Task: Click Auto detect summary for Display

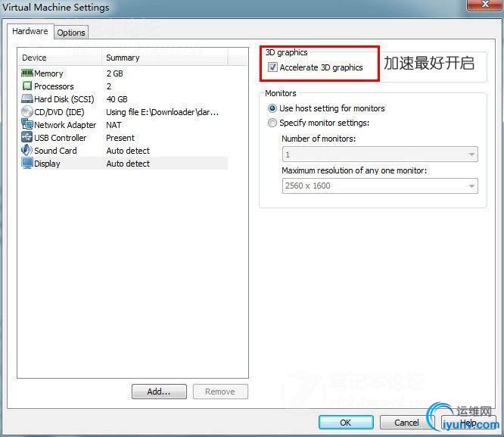Action: (x=128, y=164)
